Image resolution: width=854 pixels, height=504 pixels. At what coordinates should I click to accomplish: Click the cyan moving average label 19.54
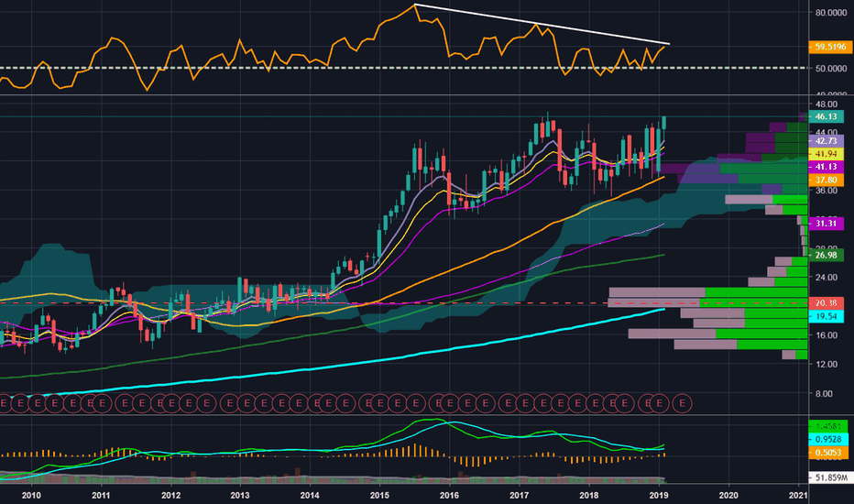tap(826, 316)
